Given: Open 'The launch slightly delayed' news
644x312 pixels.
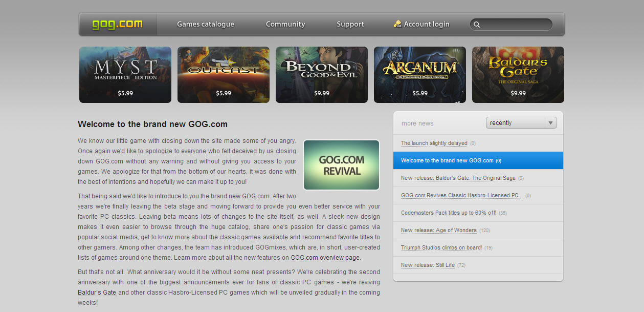Looking at the screenshot, I should click(x=434, y=143).
